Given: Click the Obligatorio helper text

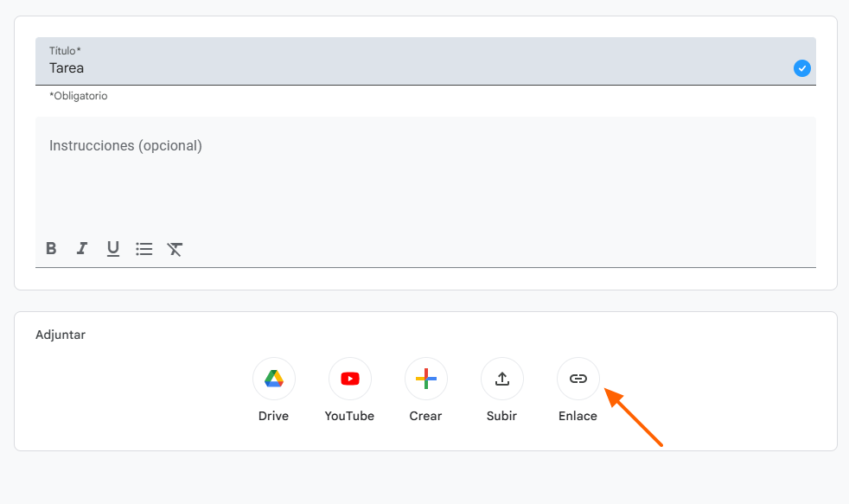Looking at the screenshot, I should coord(79,95).
